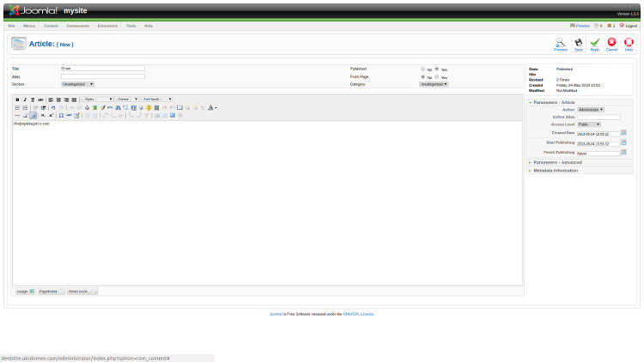Insert special character with the omega icon
The height and width of the screenshot is (362, 644).
[x=61, y=115]
